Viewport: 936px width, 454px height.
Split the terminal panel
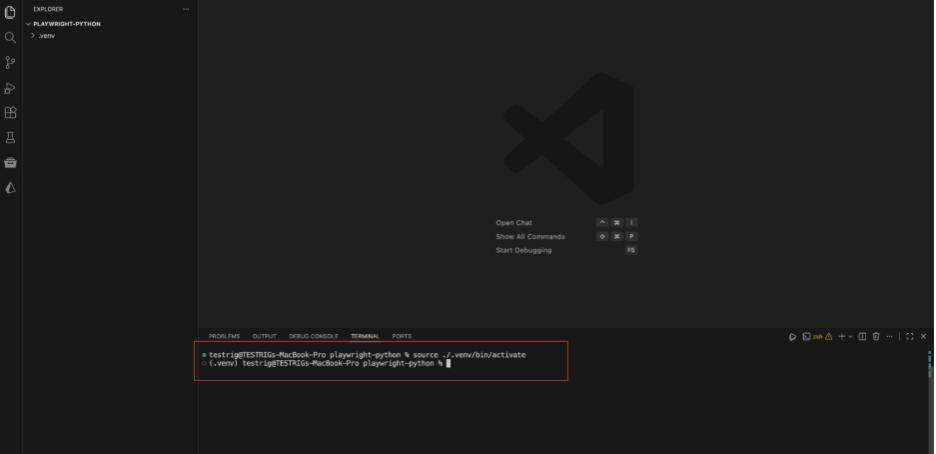pyautogui.click(x=863, y=336)
